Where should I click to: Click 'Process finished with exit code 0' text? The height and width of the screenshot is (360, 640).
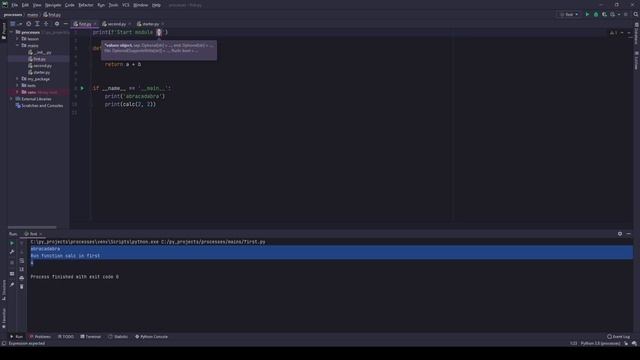coord(75,277)
